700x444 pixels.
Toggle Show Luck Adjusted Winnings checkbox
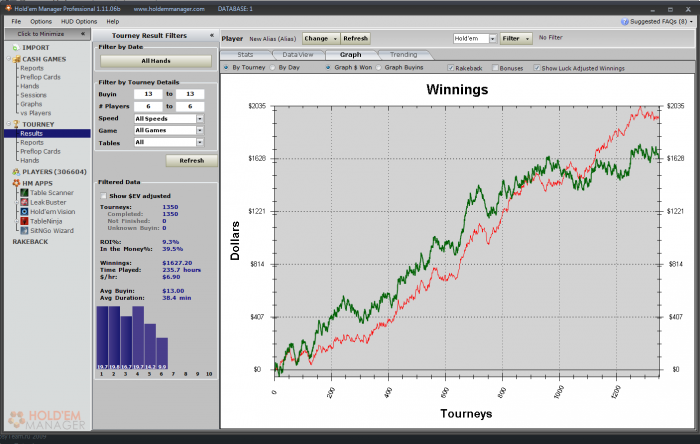pyautogui.click(x=537, y=68)
